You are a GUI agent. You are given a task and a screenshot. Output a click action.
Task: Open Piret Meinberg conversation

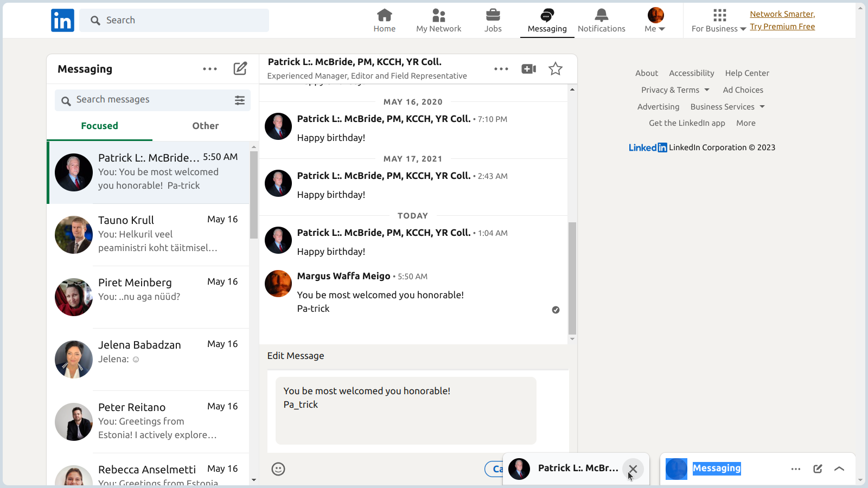(x=148, y=297)
